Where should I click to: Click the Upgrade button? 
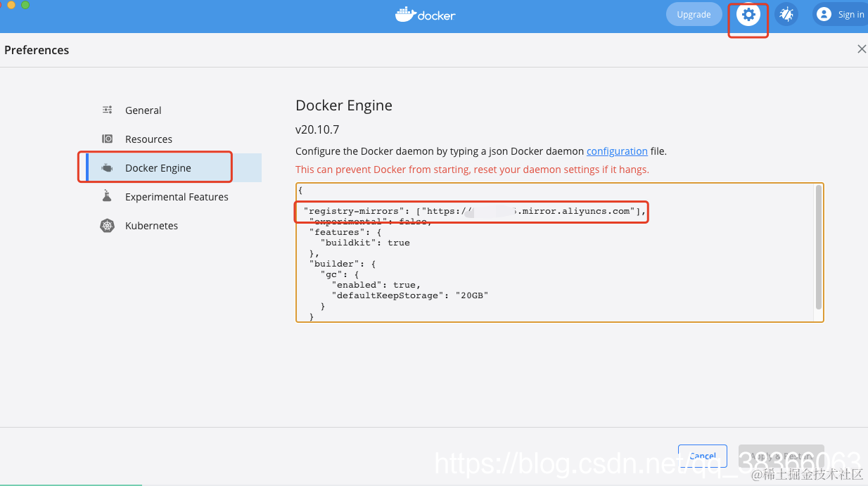694,15
